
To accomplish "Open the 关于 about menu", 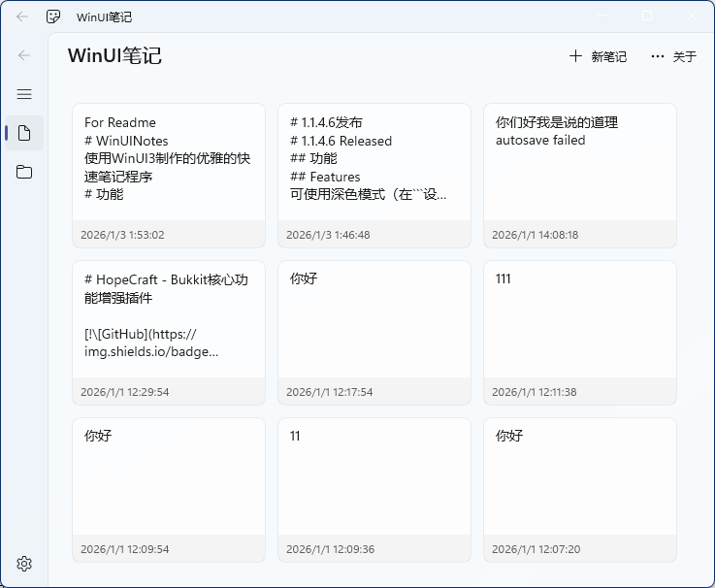I will 684,56.
